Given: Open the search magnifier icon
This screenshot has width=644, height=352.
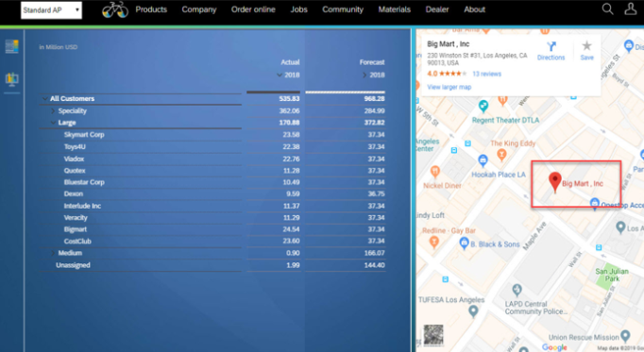Looking at the screenshot, I should [x=607, y=8].
